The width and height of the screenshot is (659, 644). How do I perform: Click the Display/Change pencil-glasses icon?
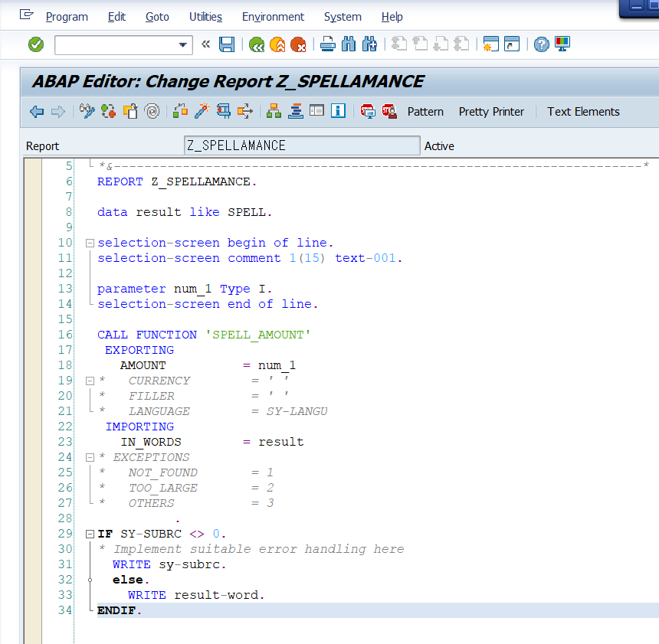(x=87, y=112)
